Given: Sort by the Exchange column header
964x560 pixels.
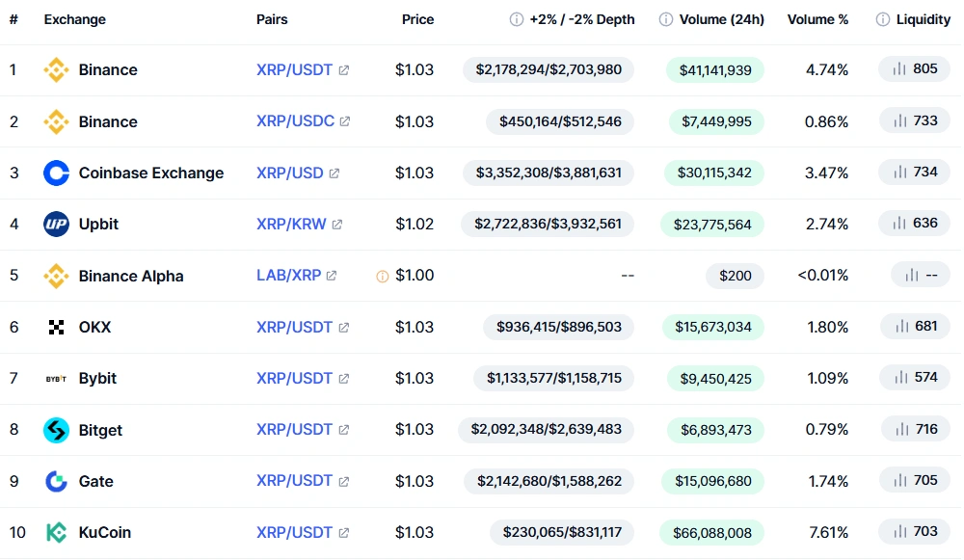Looking at the screenshot, I should [x=74, y=19].
